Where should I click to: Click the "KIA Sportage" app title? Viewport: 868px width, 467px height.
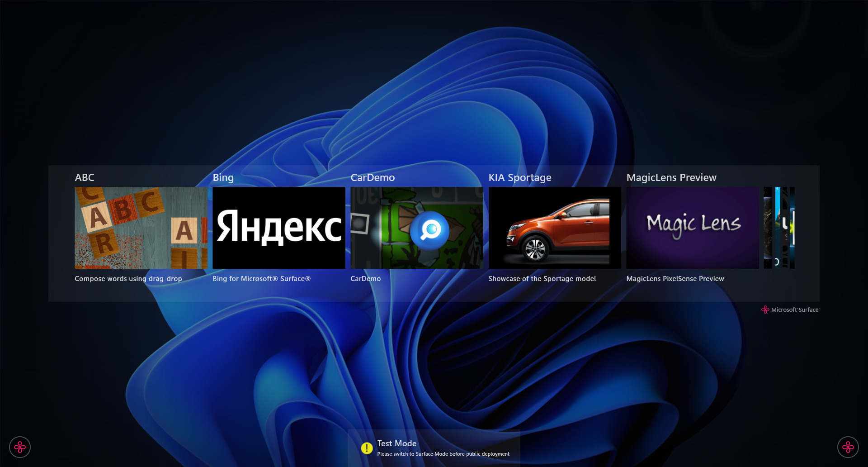tap(520, 177)
